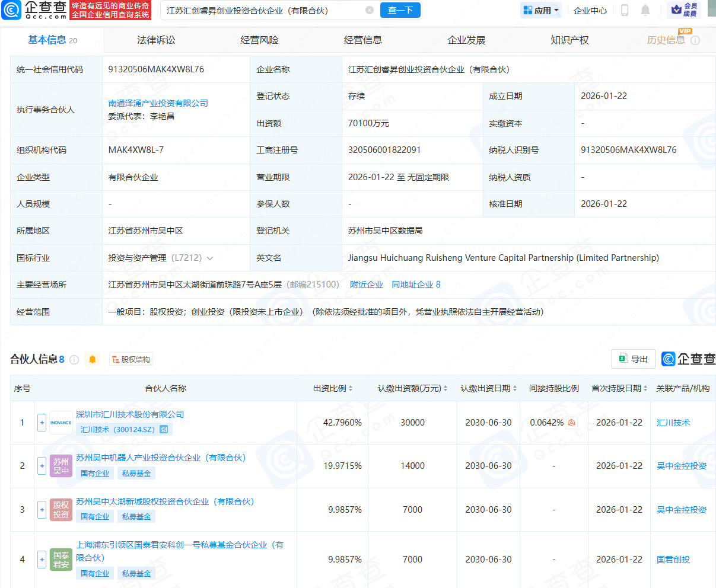Click the Qichacha logo in header

[34, 10]
